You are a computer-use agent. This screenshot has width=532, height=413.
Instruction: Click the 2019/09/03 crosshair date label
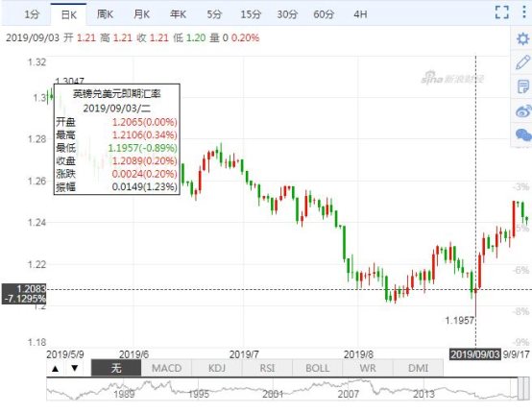click(475, 354)
